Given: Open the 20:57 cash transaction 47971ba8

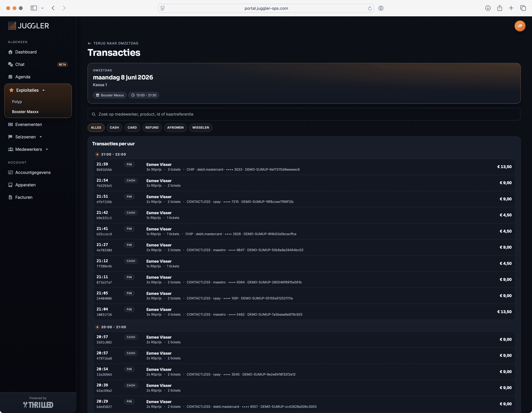Looking at the screenshot, I should pos(304,355).
